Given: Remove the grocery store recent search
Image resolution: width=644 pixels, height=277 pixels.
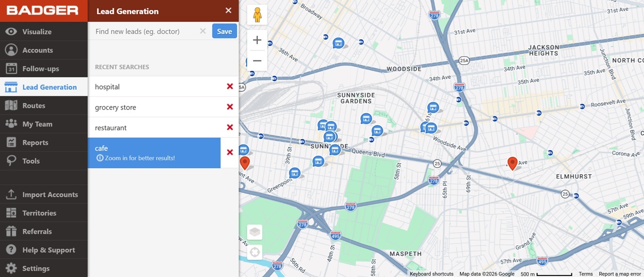Looking at the screenshot, I should [x=230, y=107].
